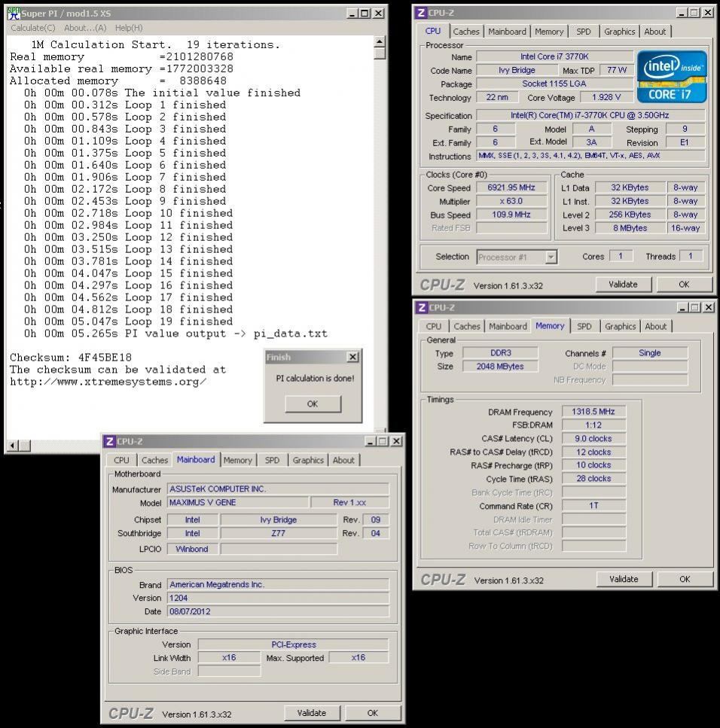Click Validate in the CPU tab window
Image resolution: width=720 pixels, height=728 pixels.
624,284
